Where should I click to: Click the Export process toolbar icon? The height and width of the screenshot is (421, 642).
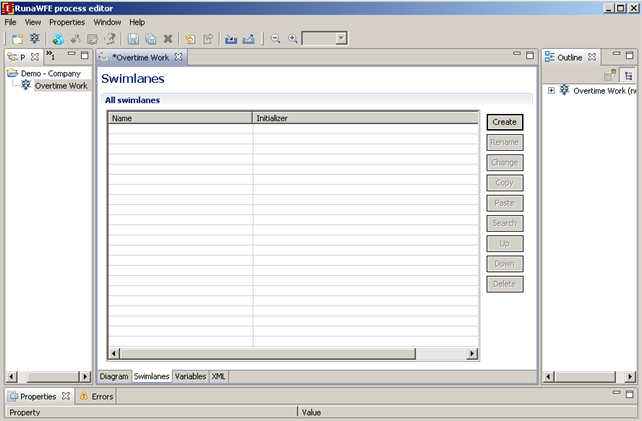248,38
